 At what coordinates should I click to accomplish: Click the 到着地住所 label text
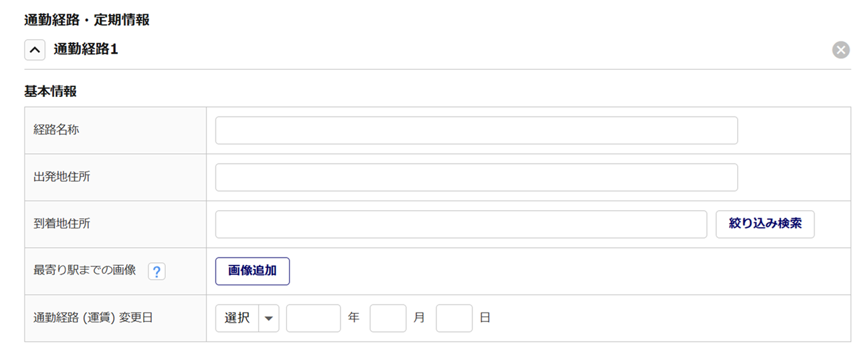coord(62,224)
